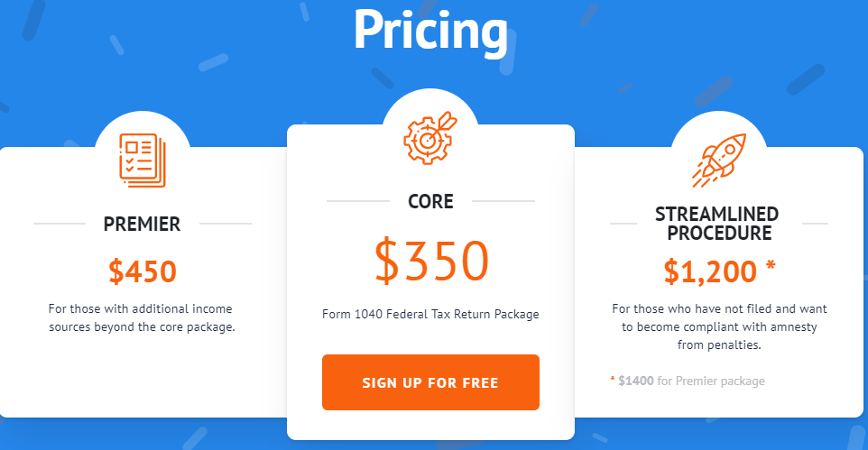Image resolution: width=868 pixels, height=450 pixels.
Task: Click the checklist document icon above Premier
Action: pyautogui.click(x=143, y=161)
